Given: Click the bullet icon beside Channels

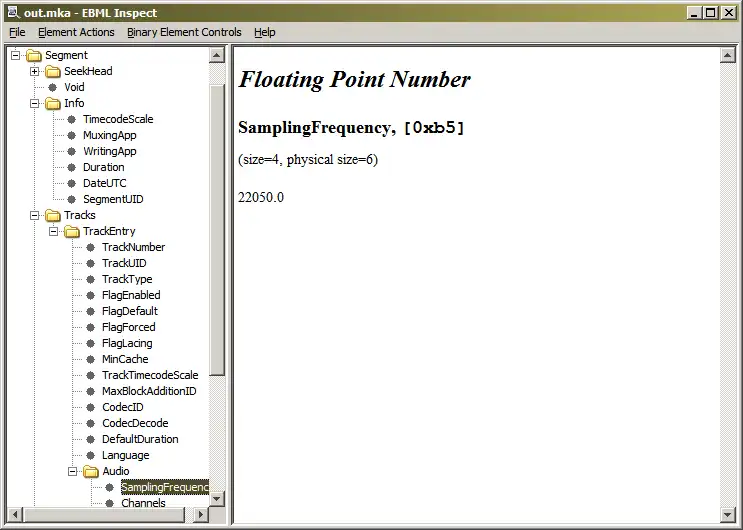Looking at the screenshot, I should (x=109, y=503).
